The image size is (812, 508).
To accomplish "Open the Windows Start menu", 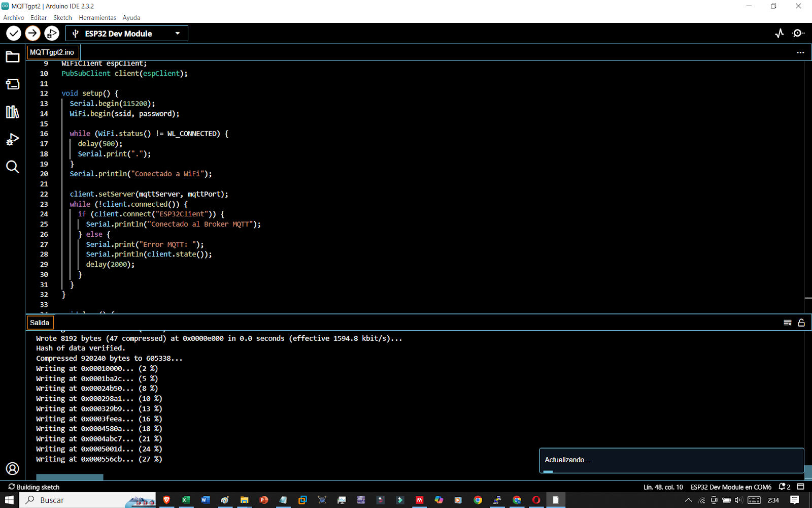I will [9, 500].
